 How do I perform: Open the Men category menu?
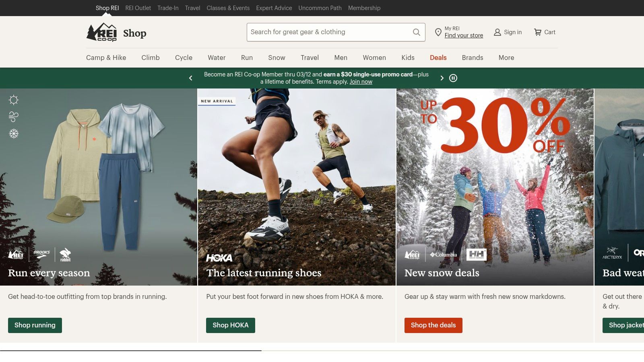pyautogui.click(x=341, y=58)
